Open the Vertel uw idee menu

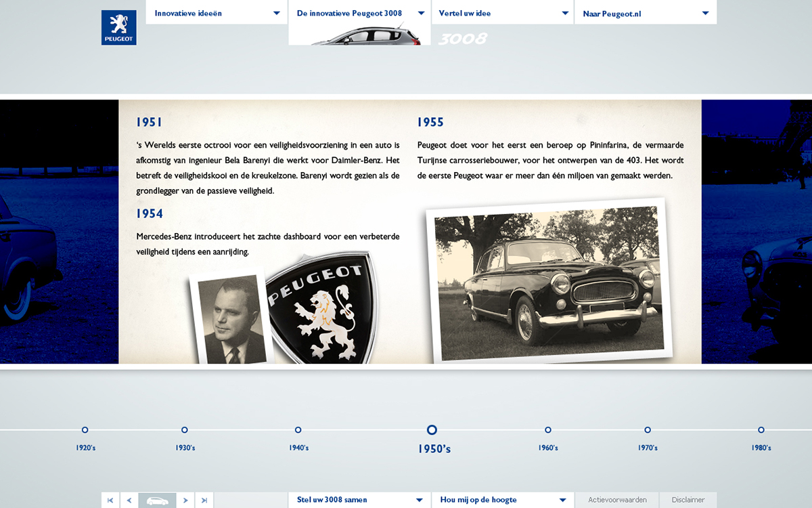pos(503,13)
